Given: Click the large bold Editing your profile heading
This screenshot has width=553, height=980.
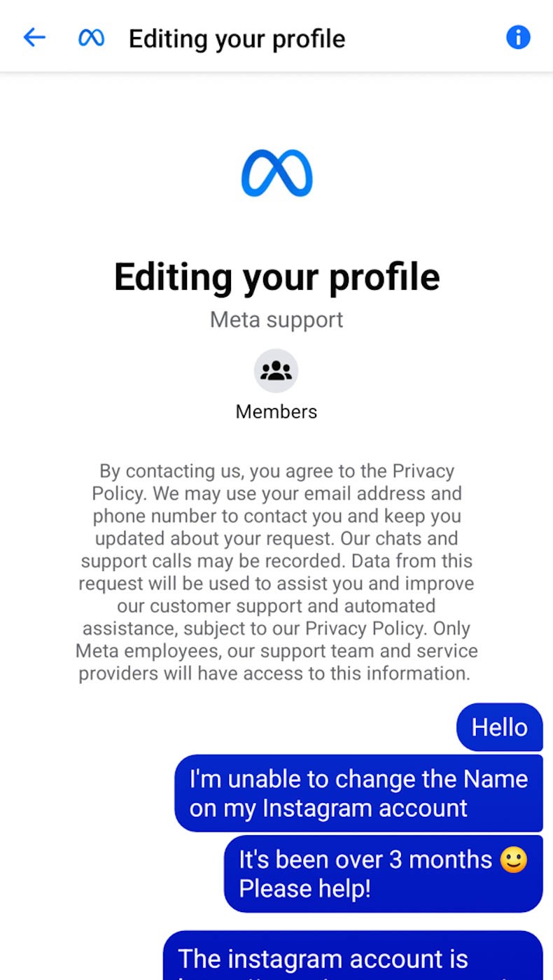Looking at the screenshot, I should (276, 277).
